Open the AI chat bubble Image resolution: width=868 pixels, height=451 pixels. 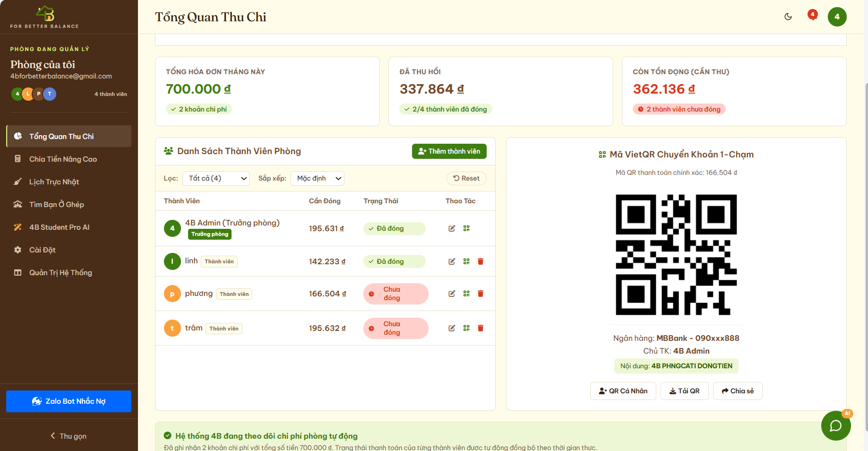(x=836, y=425)
